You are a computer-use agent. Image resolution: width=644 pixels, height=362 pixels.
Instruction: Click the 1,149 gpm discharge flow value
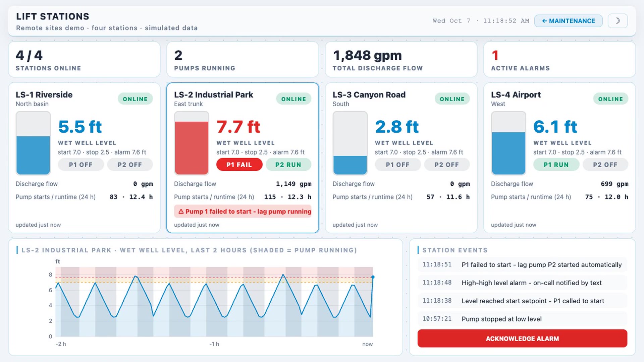click(293, 184)
